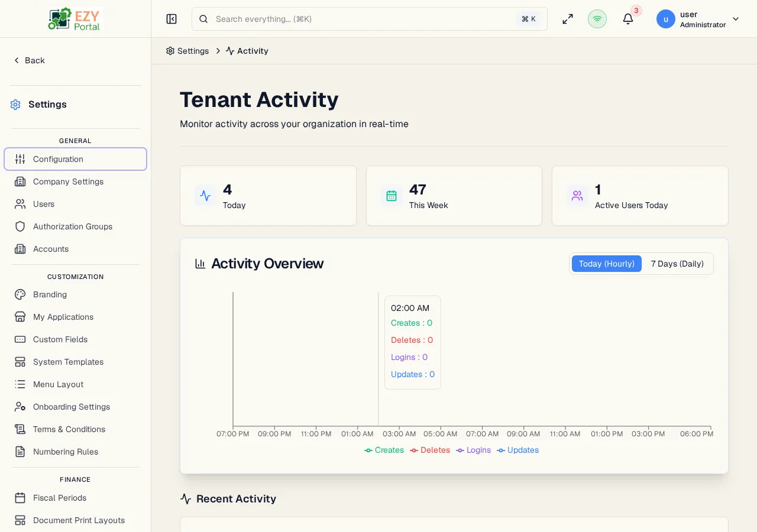Go Back from settings menu
The image size is (757, 532).
(29, 60)
